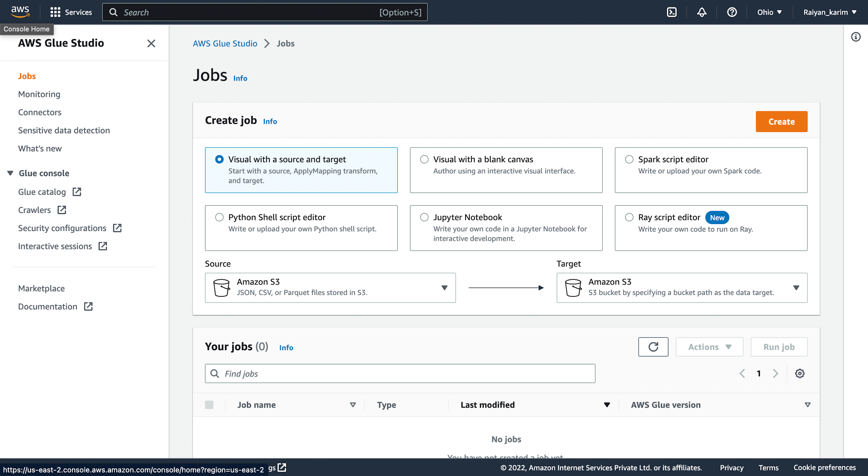
Task: Click the breadcrumb chevron separator before Jobs
Action: tap(267, 43)
